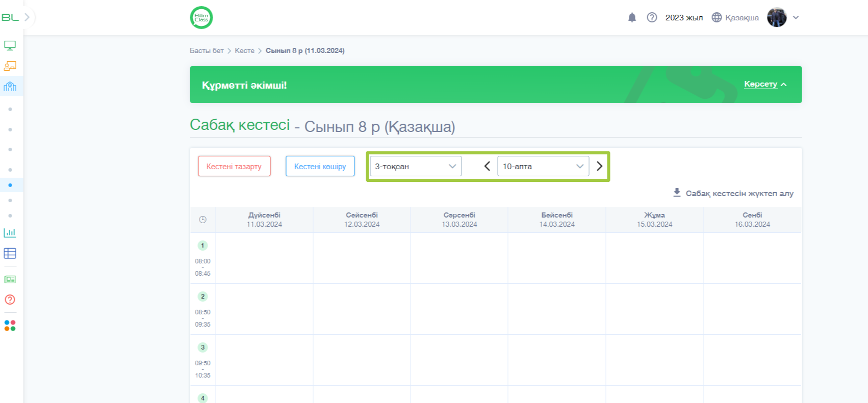Select the school building icon in sidebar
Screen dimensions: 868x403
[10, 87]
